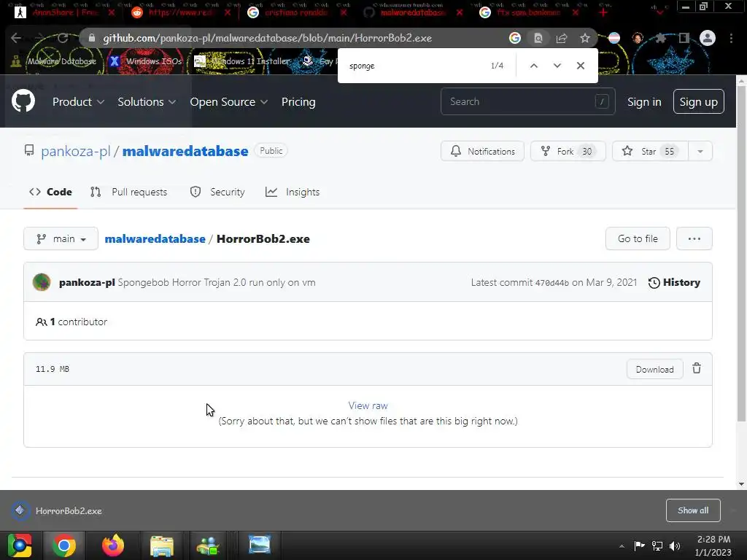Switch to the Security tab
747x560 pixels.
217,192
